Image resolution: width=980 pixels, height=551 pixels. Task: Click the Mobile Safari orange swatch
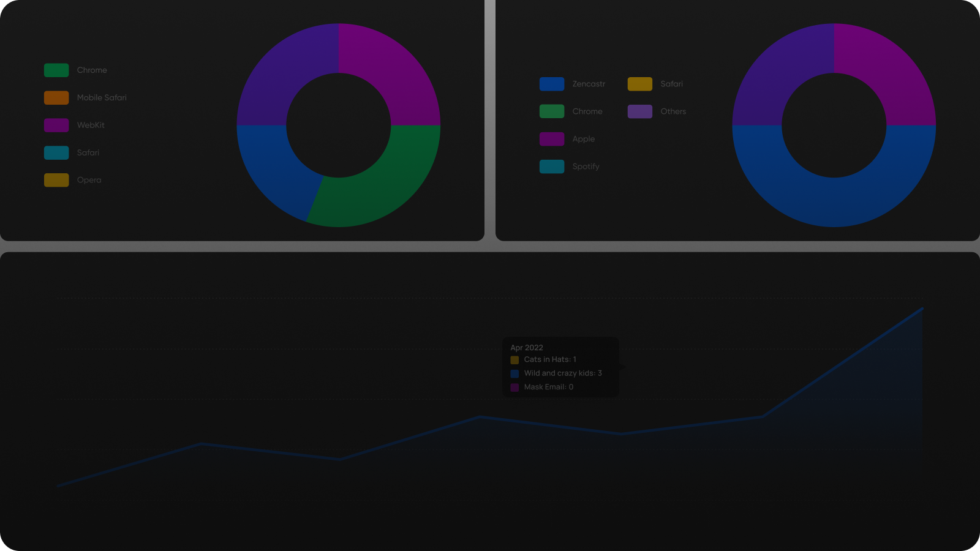tap(55, 97)
